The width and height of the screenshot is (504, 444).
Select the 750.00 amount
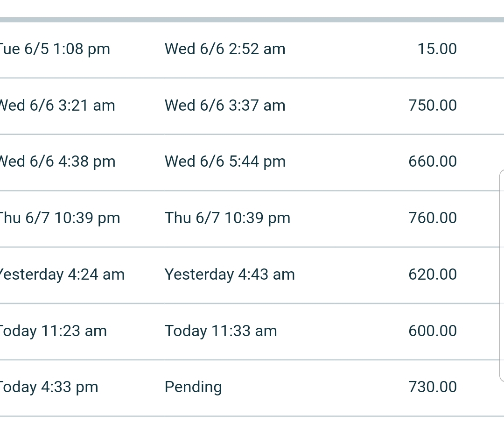pyautogui.click(x=432, y=106)
